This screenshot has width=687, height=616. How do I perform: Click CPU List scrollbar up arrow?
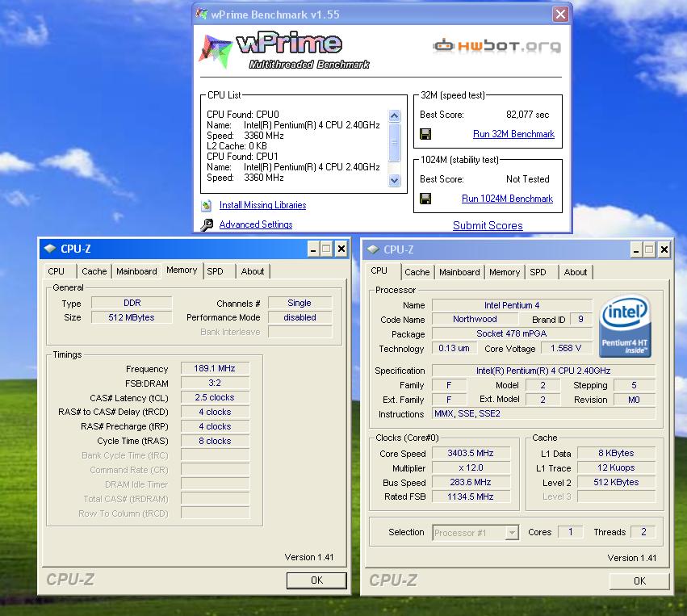coord(394,115)
